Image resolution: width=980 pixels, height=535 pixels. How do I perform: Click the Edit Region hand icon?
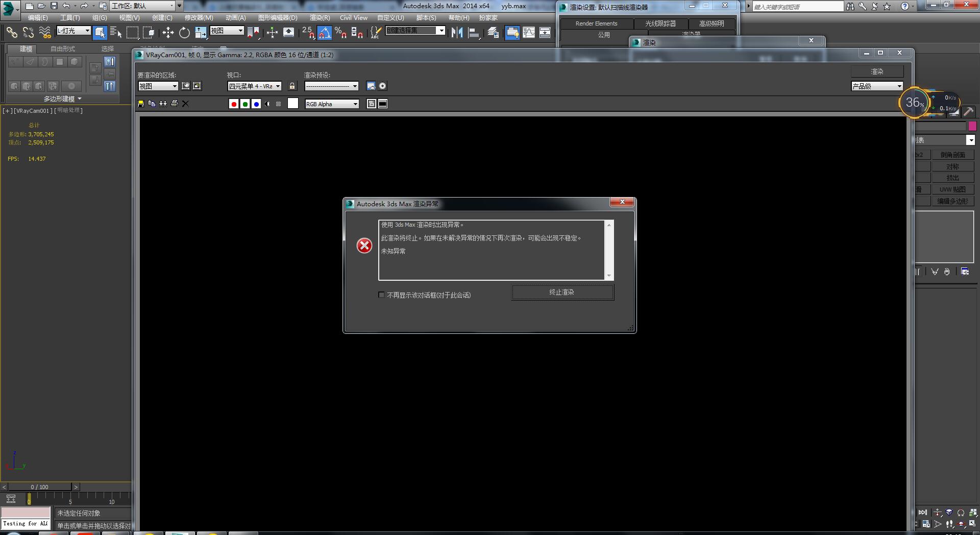click(186, 86)
